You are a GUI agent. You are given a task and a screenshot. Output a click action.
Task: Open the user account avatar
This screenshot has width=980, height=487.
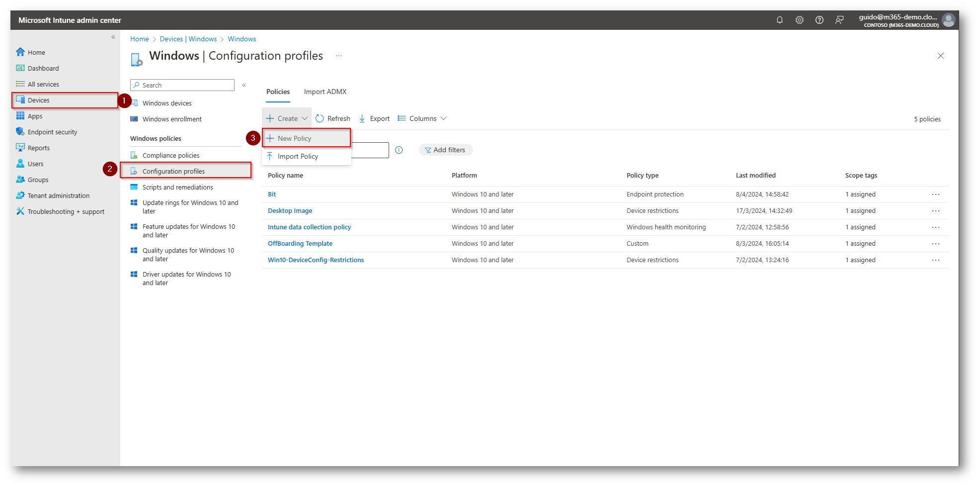coord(948,20)
